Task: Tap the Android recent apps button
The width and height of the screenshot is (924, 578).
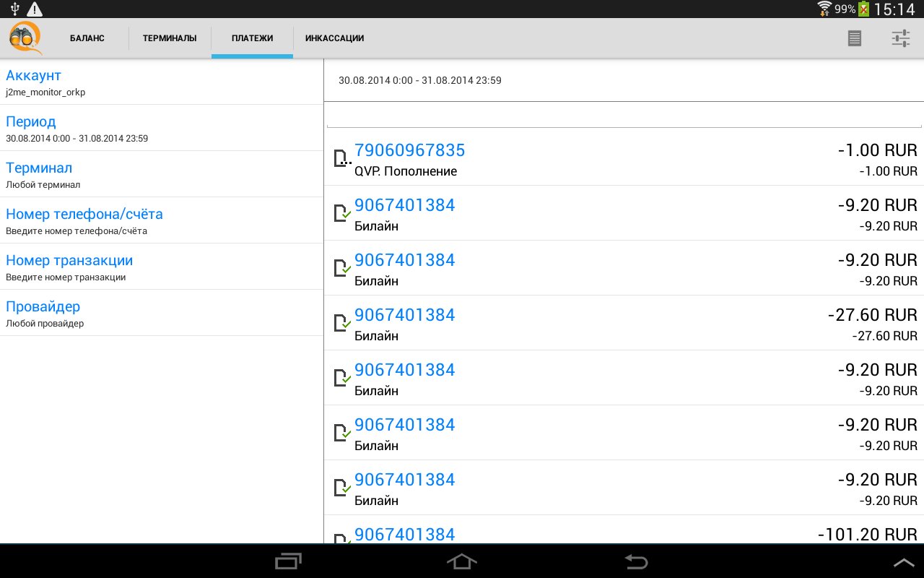Action: click(289, 561)
